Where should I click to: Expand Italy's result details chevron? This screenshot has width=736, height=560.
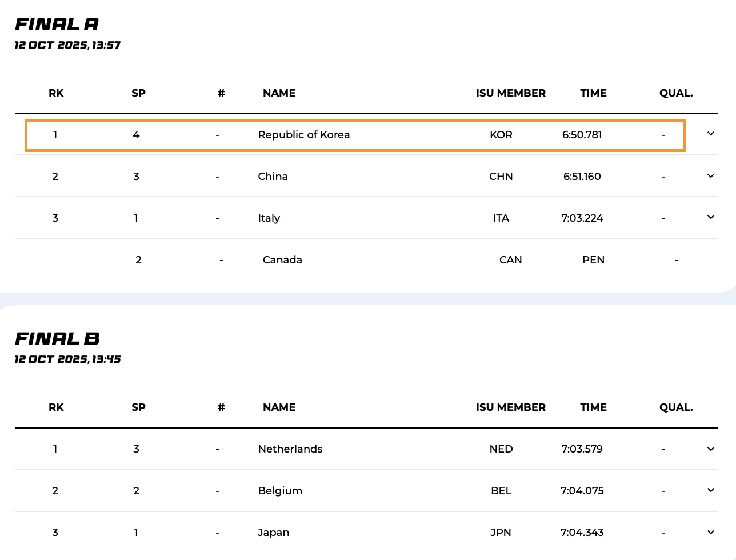click(711, 217)
